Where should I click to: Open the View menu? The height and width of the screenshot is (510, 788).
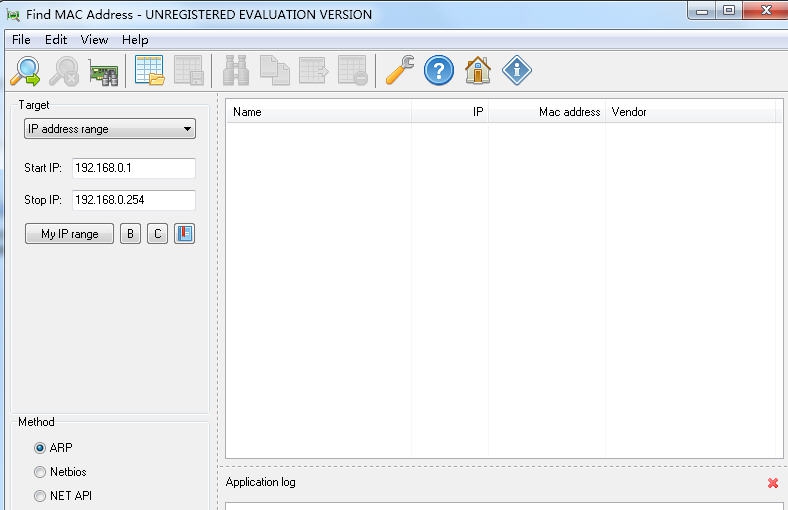(94, 40)
